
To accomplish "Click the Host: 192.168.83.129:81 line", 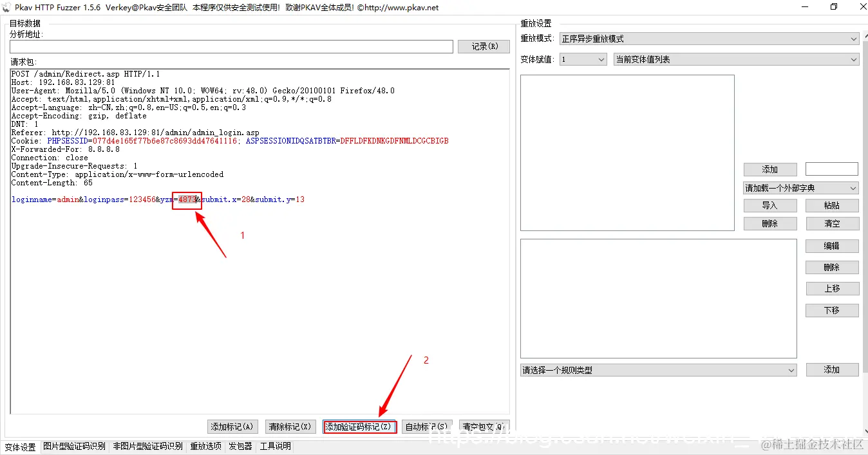I will point(63,82).
